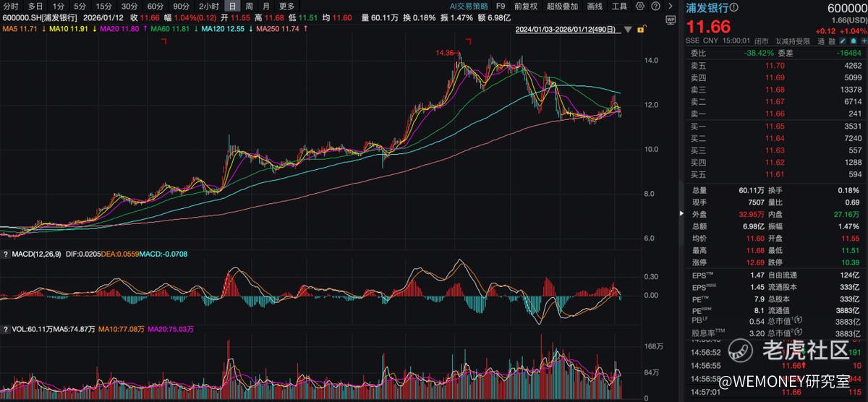Select the 15分 period tab
Image resolution: width=868 pixels, height=402 pixels.
pos(104,6)
